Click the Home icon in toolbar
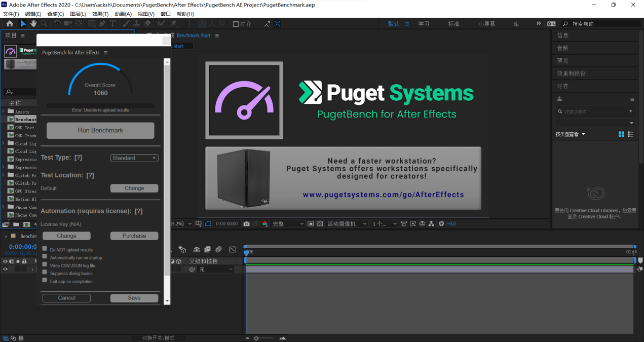 pos(10,24)
